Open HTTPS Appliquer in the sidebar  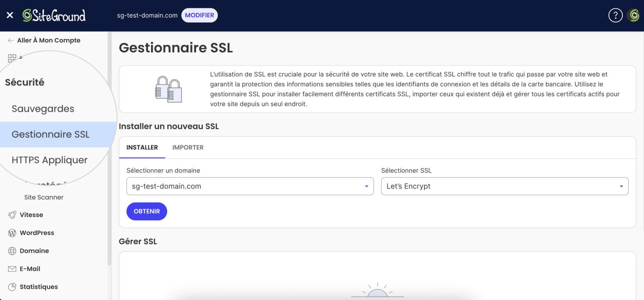click(x=50, y=160)
